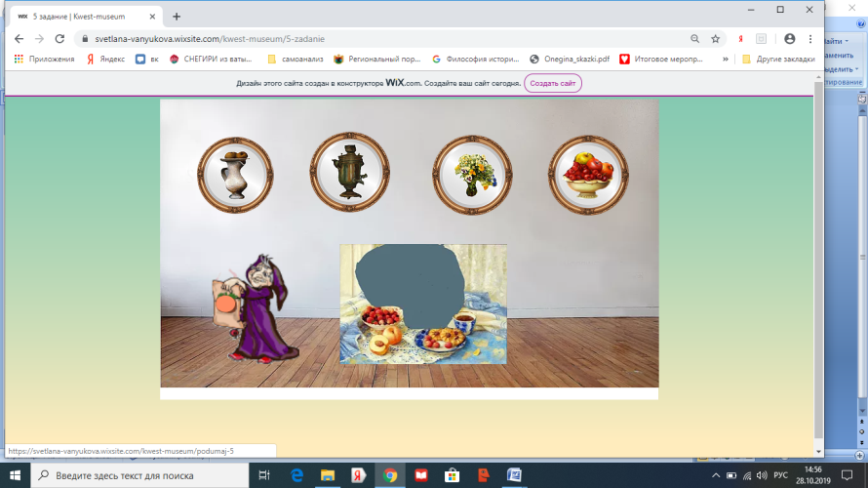Open the zoom magnifier in address bar

[x=694, y=39]
